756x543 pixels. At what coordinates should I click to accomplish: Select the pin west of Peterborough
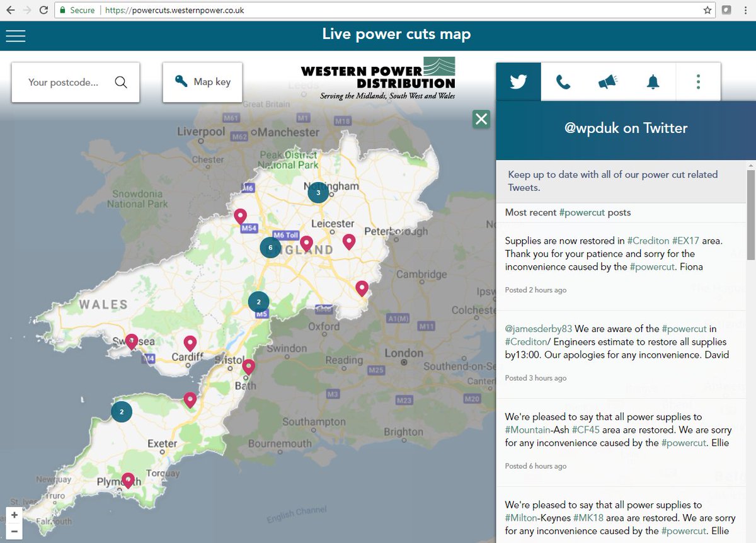(x=348, y=241)
